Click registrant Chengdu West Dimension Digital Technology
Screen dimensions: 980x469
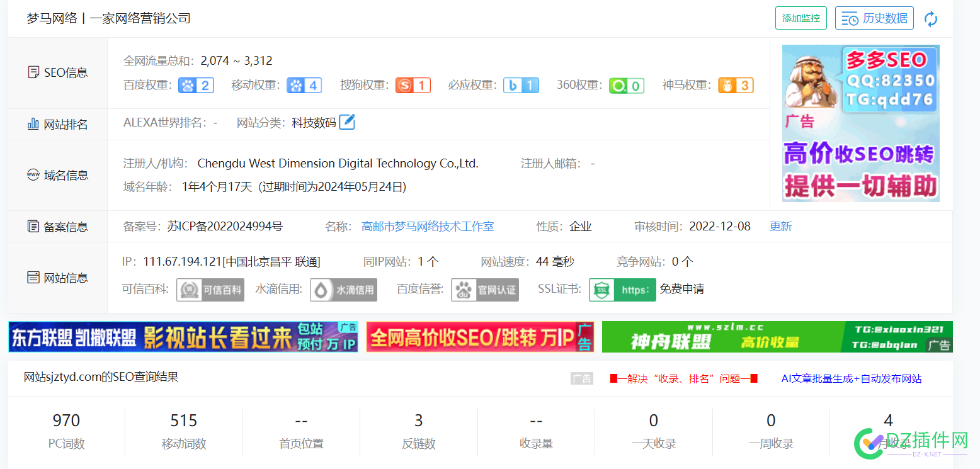(338, 164)
